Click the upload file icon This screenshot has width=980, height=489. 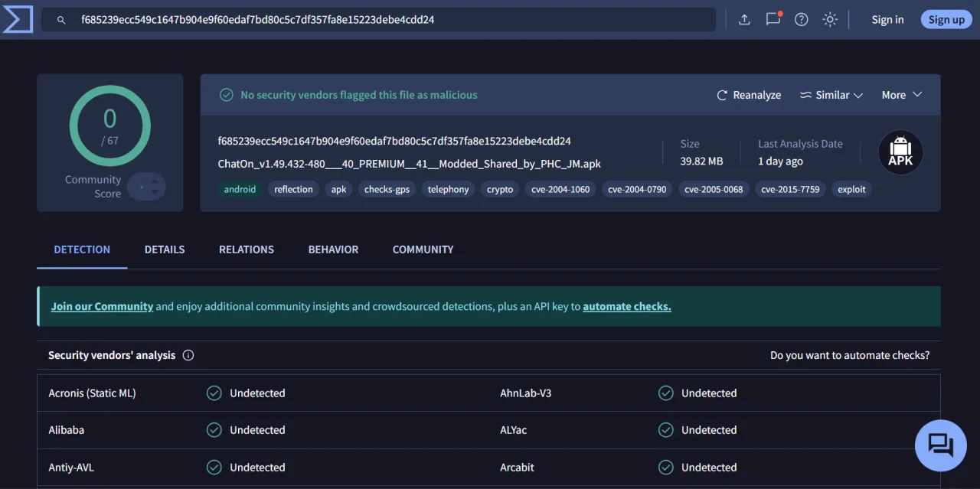[744, 20]
